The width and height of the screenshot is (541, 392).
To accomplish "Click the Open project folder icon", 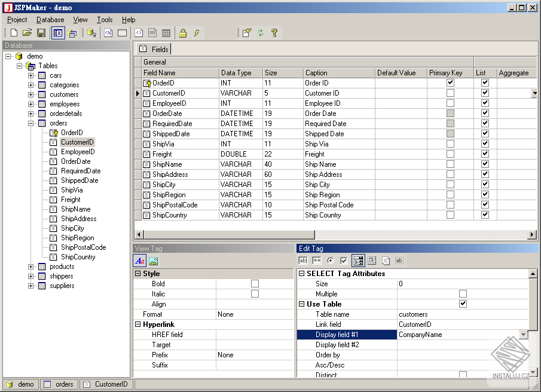I will 27,33.
